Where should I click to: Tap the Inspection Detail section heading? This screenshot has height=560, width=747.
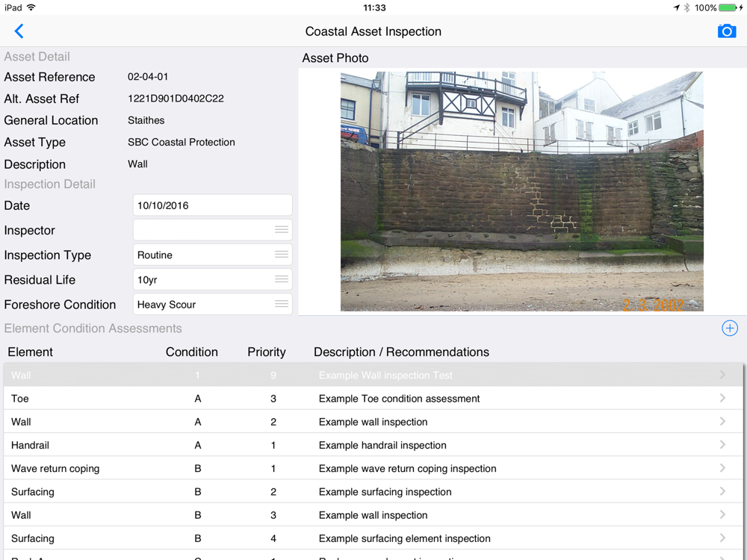click(49, 184)
